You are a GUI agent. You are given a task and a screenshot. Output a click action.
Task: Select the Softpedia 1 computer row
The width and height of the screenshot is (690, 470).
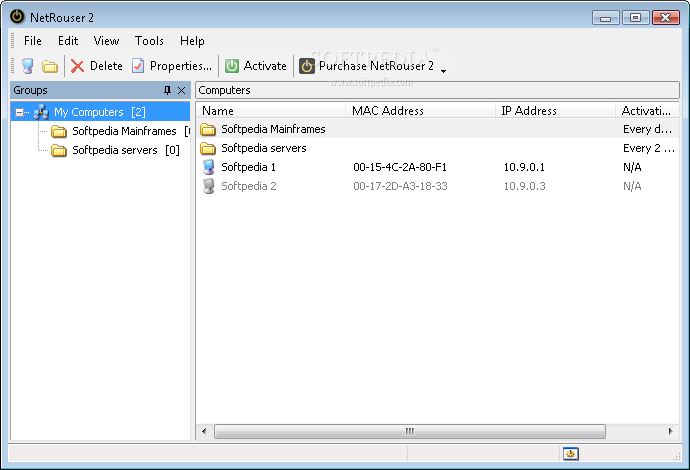(437, 167)
